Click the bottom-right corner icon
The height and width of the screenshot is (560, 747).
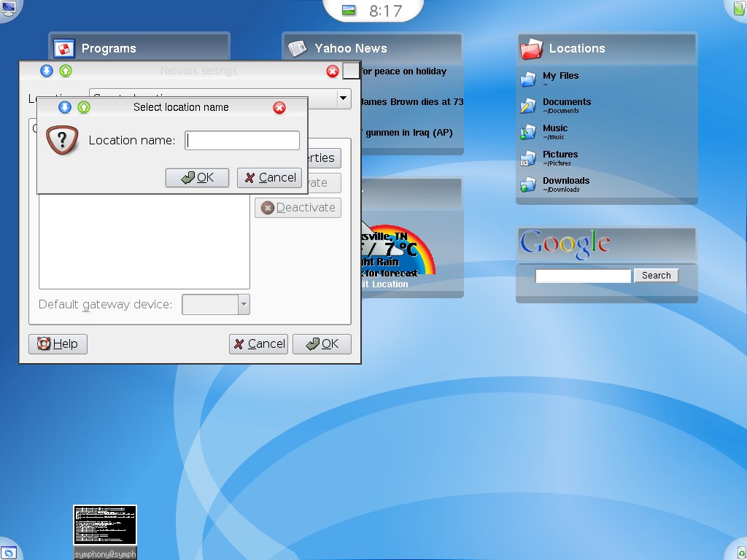click(x=740, y=553)
